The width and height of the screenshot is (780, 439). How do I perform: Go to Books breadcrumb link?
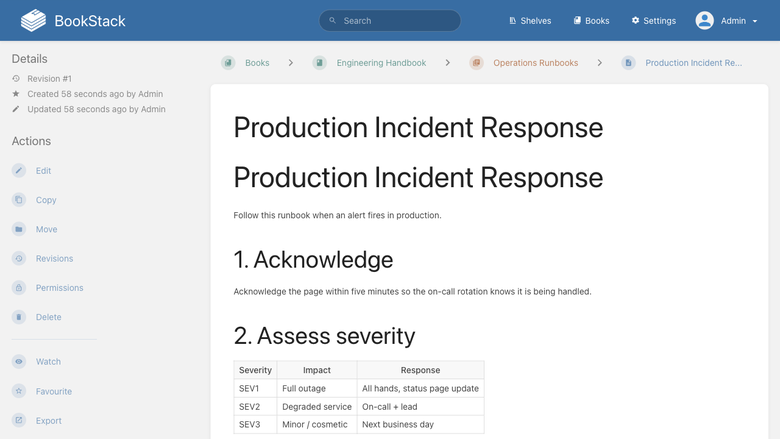click(x=257, y=63)
